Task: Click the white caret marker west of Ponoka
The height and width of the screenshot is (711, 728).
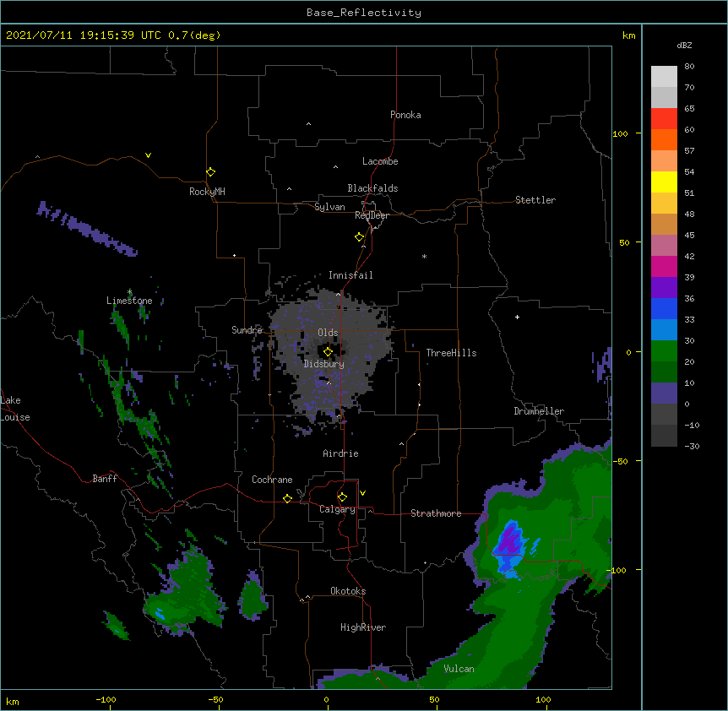Action: [308, 124]
